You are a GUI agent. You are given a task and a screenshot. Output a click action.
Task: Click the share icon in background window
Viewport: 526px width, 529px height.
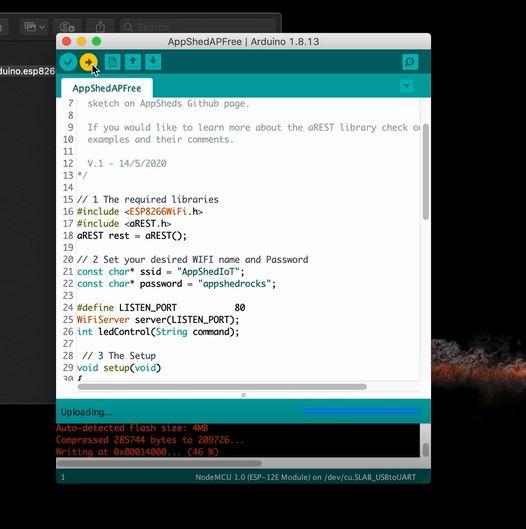coord(100,27)
